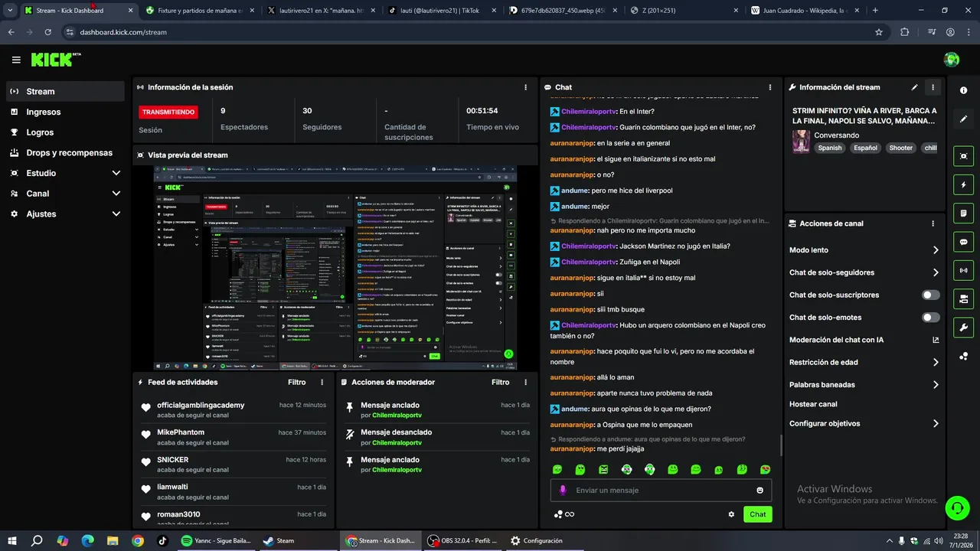Expand the Canal sidebar menu

coord(65,194)
